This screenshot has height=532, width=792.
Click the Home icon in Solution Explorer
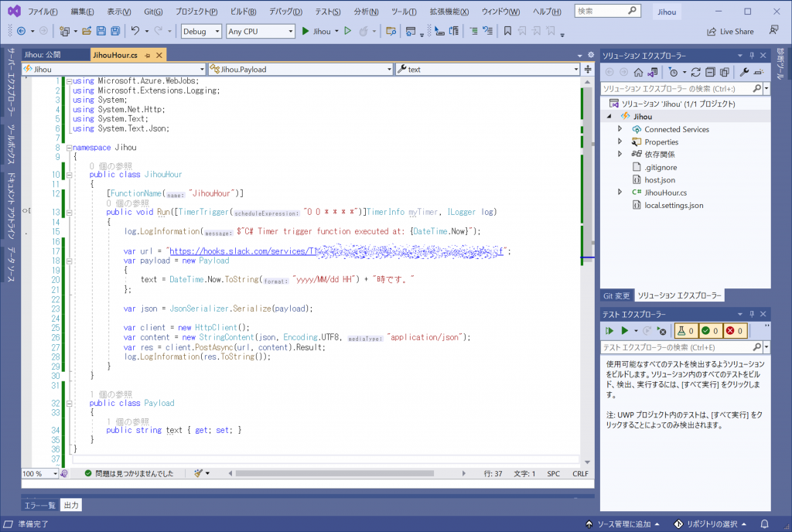coord(638,72)
